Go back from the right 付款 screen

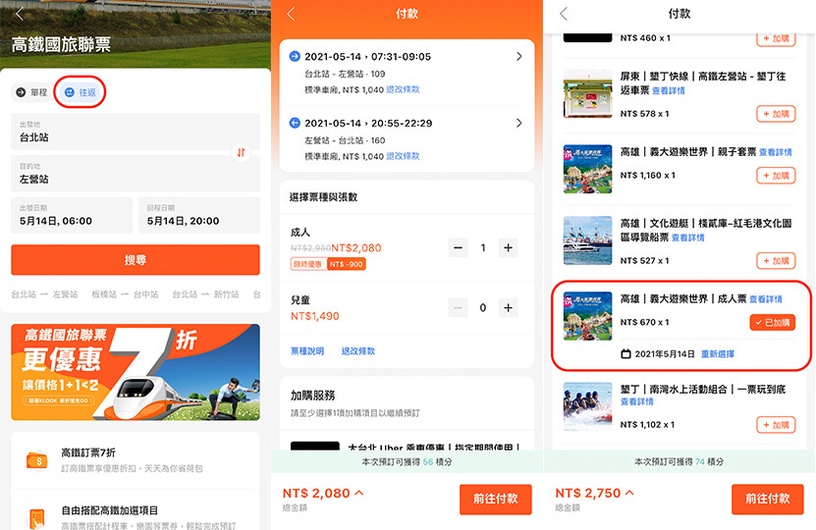tap(564, 14)
